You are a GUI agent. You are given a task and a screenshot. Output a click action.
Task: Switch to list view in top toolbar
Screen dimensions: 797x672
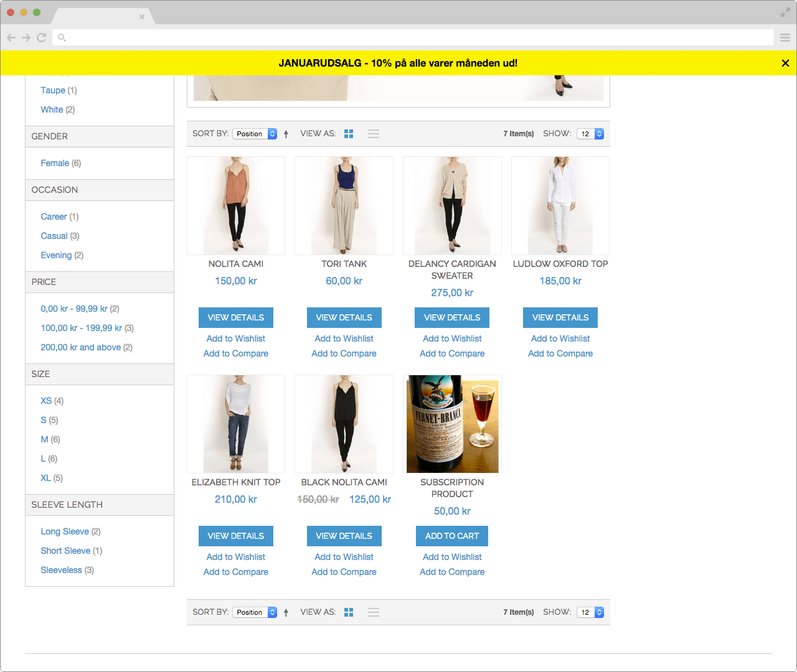pos(374,134)
